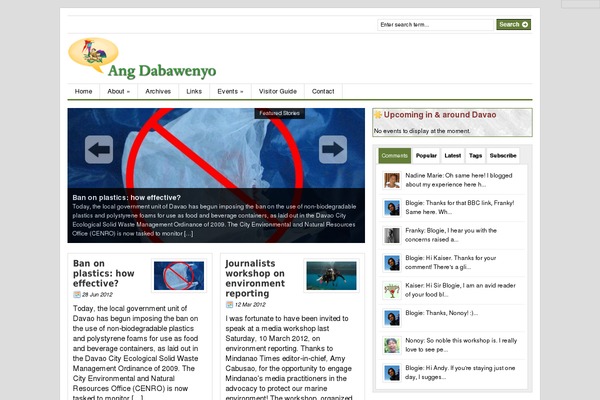
Task: Open Blogie's 'Hi Andy' comment
Action: (x=460, y=373)
